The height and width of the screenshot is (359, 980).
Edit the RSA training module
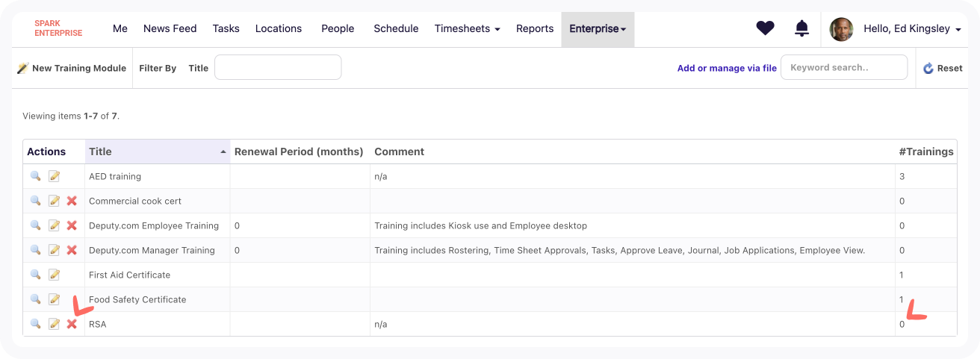[x=54, y=324]
